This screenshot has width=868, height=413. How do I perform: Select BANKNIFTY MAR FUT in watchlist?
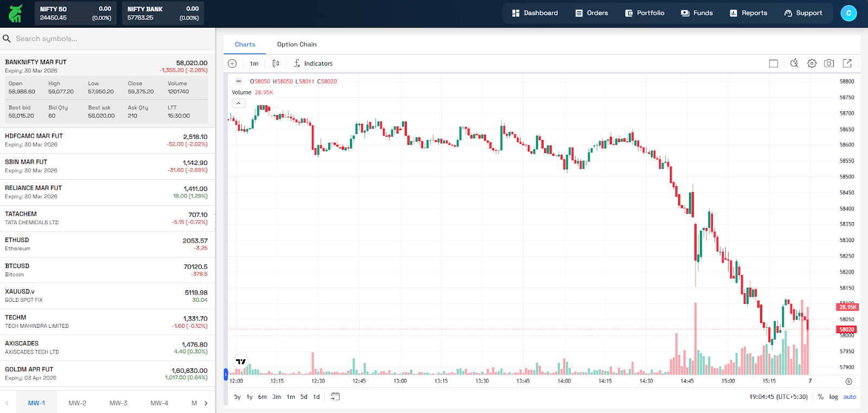click(107, 66)
